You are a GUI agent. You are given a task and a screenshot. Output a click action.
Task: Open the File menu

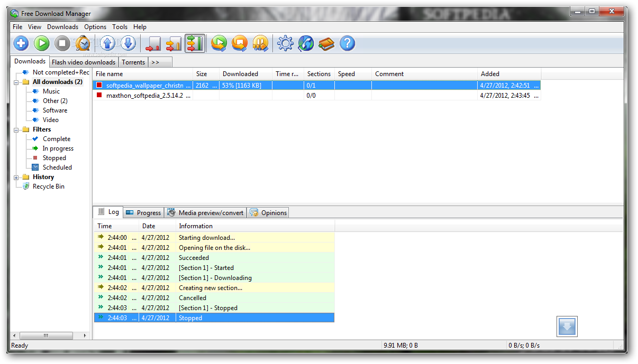point(17,27)
